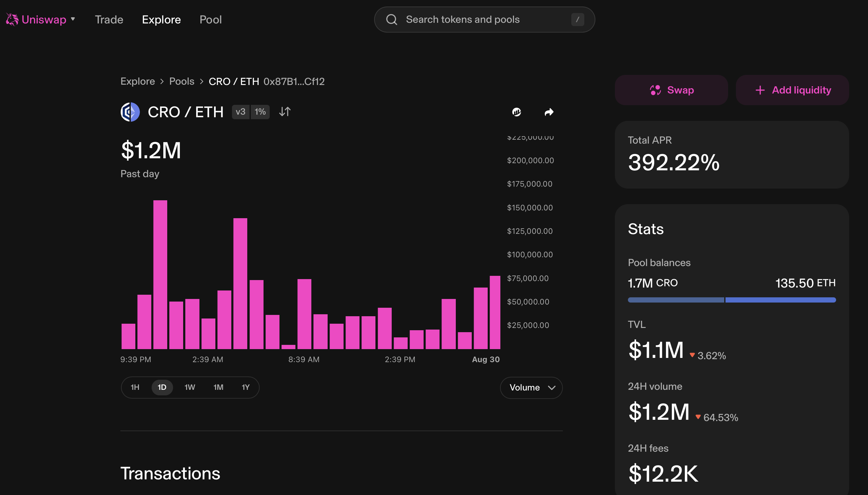Click the ETH segment of pool balance bar
This screenshot has height=495, width=868.
tap(780, 300)
